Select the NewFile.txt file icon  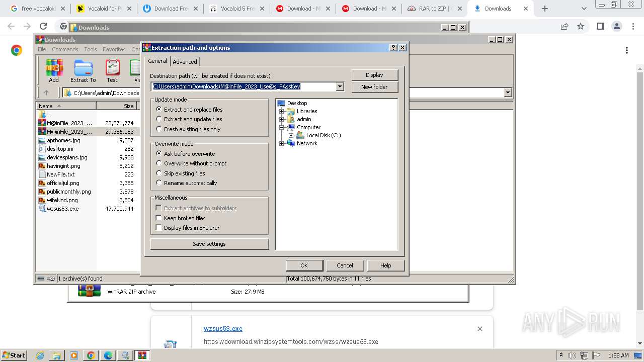pos(42,174)
